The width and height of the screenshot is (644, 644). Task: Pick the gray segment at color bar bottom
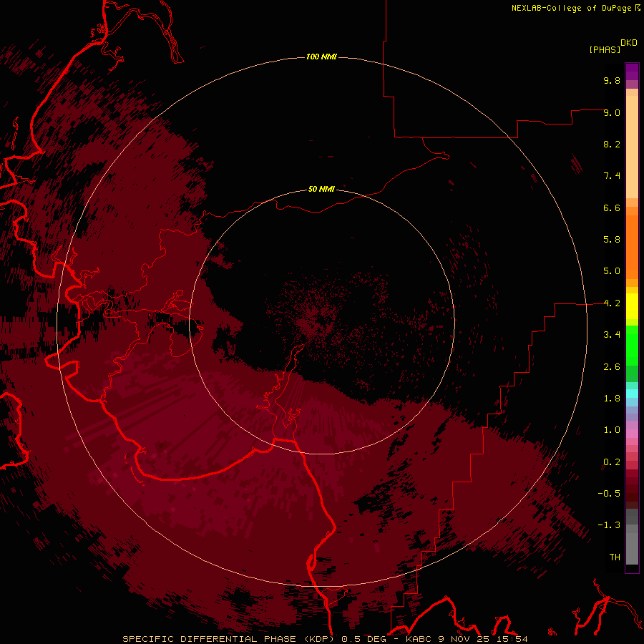click(x=632, y=548)
